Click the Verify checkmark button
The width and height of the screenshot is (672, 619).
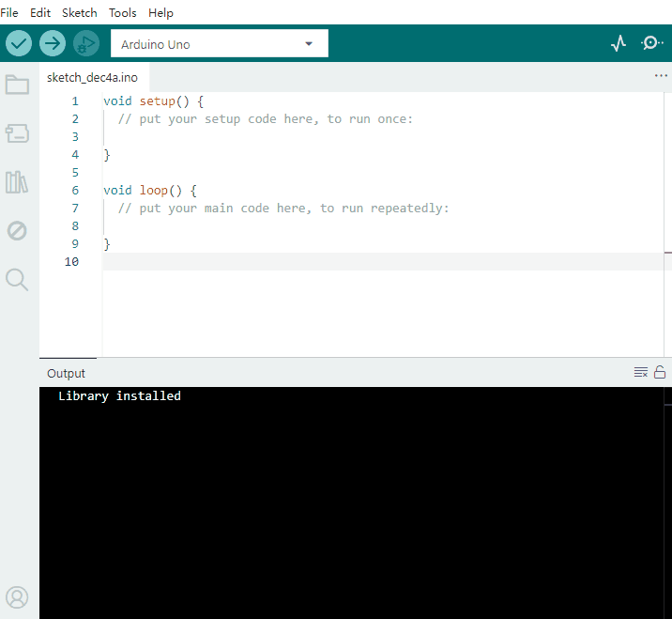[19, 43]
